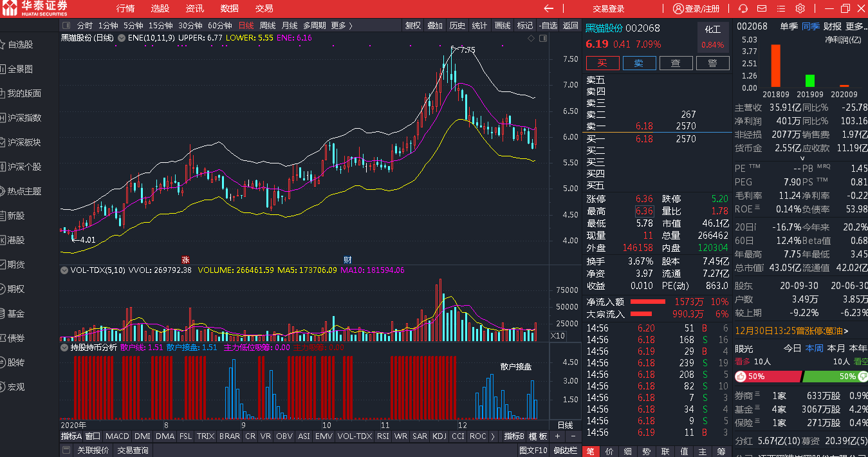
Task: Open 沪深个股 in left sidebar
Action: tap(24, 167)
